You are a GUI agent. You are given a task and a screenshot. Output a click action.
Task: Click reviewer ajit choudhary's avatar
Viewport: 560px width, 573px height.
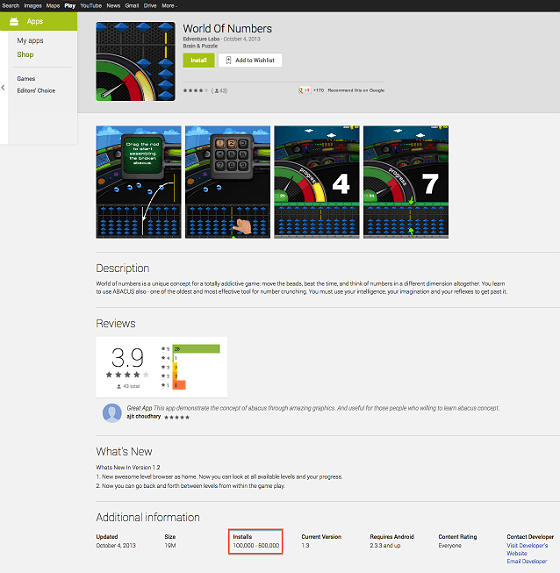coord(112,413)
